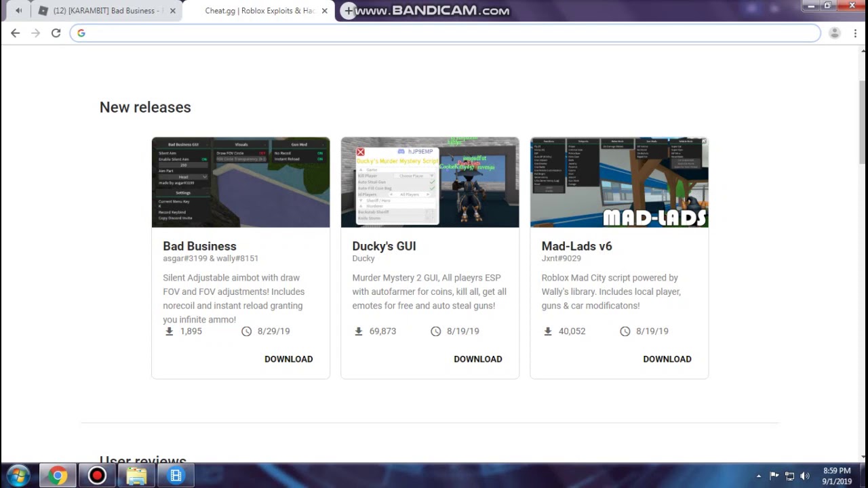Open a new tab with the plus button
Viewport: 868px width, 488px height.
pyautogui.click(x=348, y=11)
